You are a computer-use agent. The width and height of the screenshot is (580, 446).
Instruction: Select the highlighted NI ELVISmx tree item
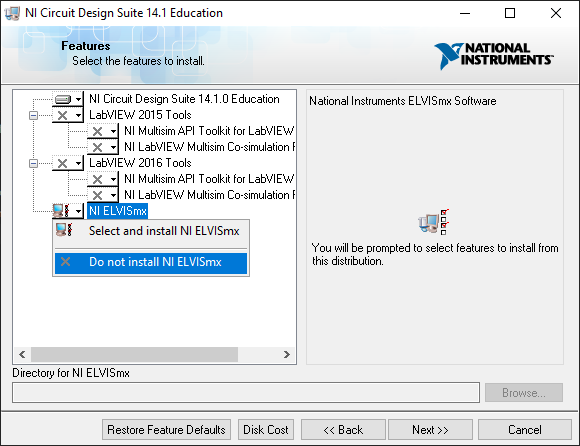(x=118, y=211)
